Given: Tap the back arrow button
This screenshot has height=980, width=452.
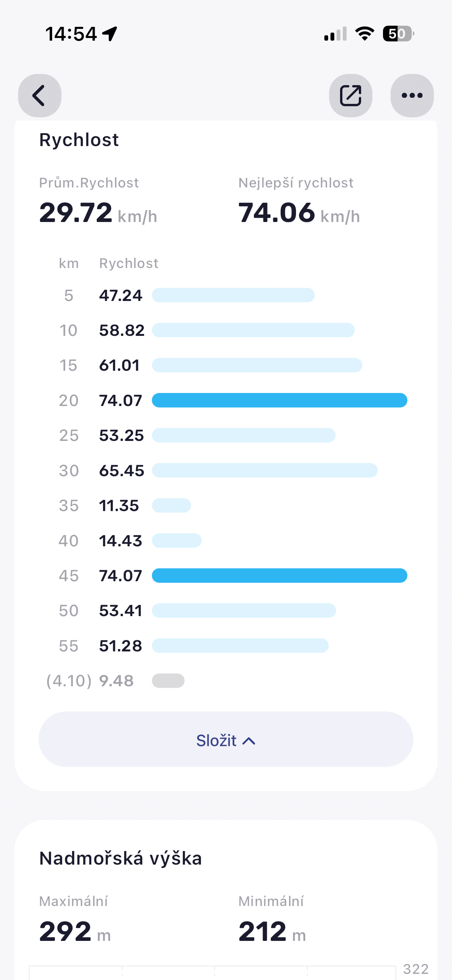Looking at the screenshot, I should [x=39, y=95].
